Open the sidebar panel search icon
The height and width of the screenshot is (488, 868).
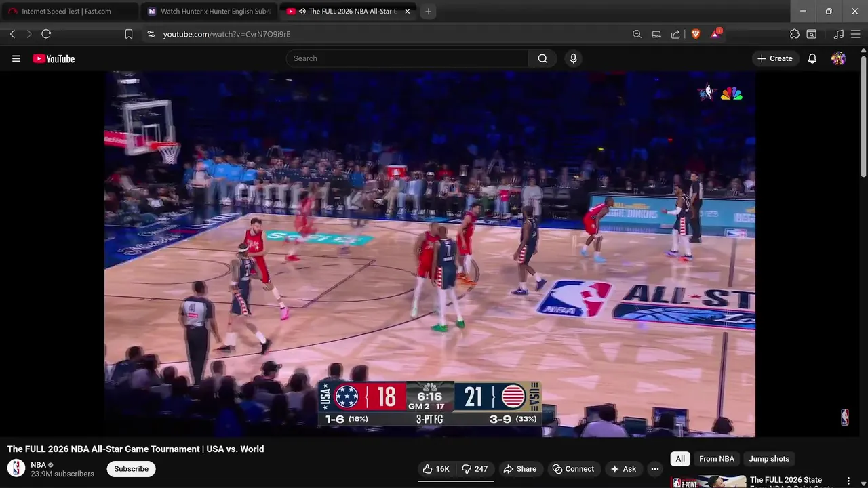[x=811, y=34]
